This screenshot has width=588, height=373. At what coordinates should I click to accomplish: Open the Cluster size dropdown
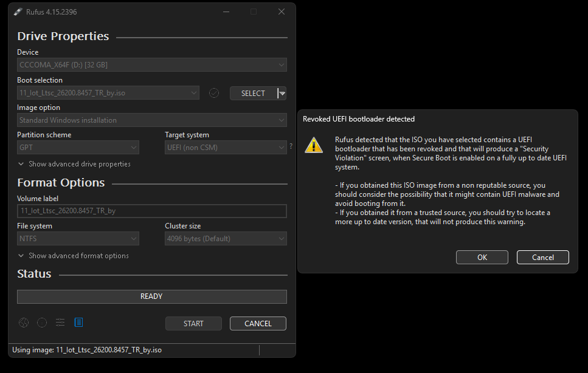coord(226,239)
